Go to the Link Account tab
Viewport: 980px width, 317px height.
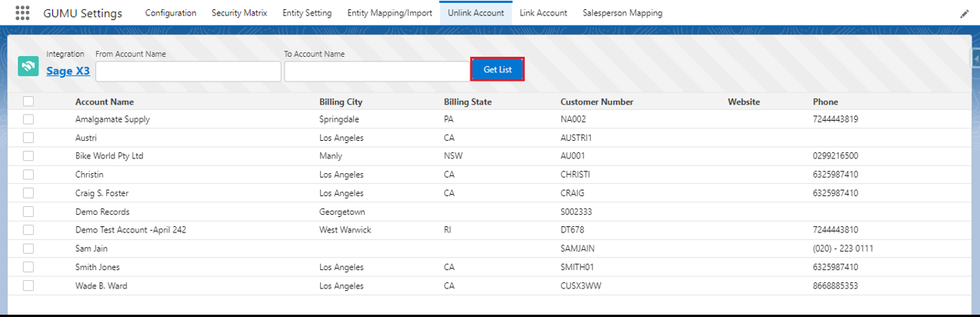[543, 13]
